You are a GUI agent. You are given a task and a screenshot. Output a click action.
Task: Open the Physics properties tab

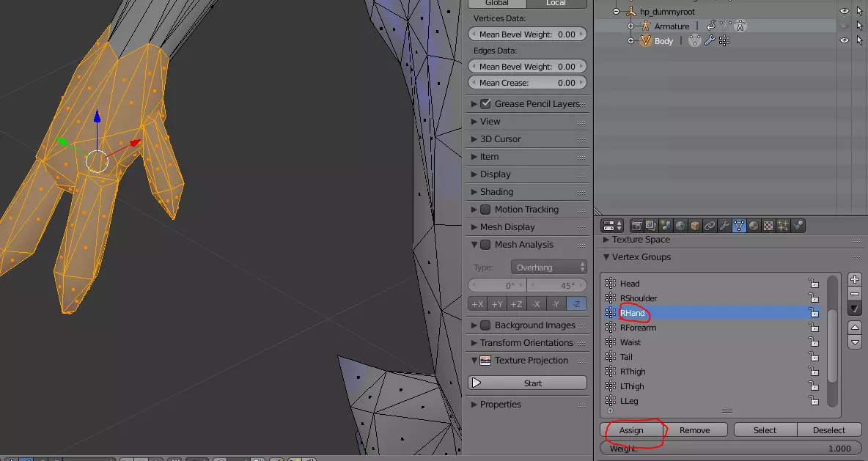[798, 226]
